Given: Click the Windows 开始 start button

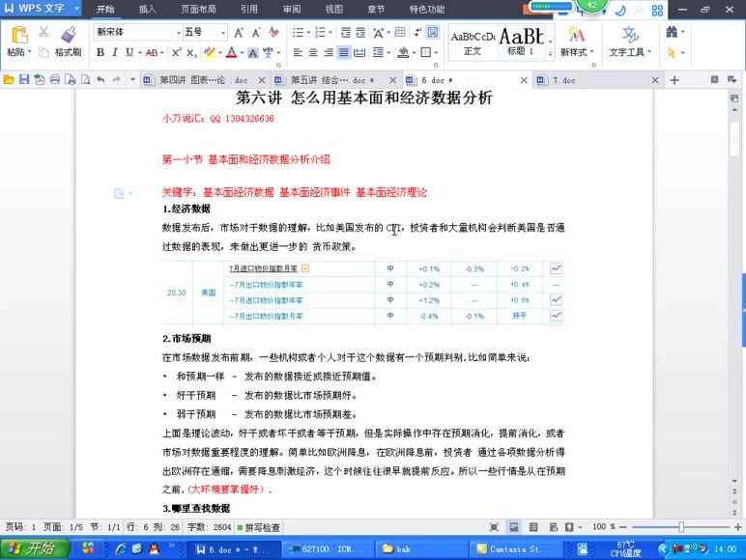Looking at the screenshot, I should pos(34,548).
